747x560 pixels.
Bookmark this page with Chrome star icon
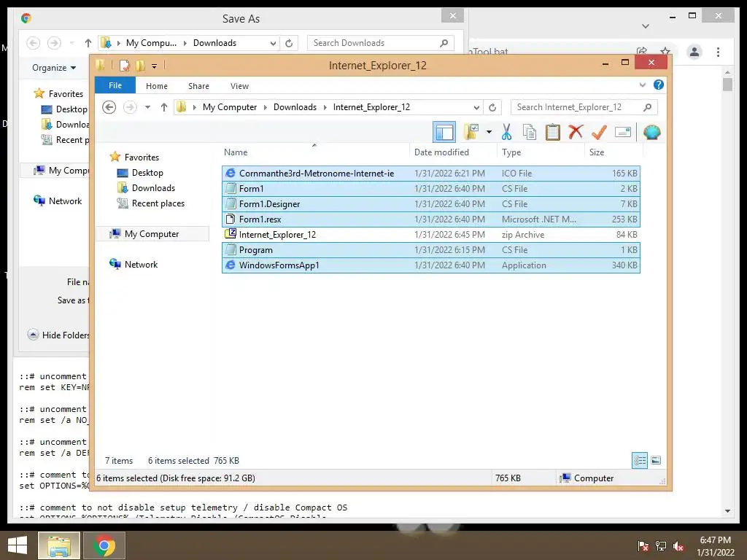(665, 52)
